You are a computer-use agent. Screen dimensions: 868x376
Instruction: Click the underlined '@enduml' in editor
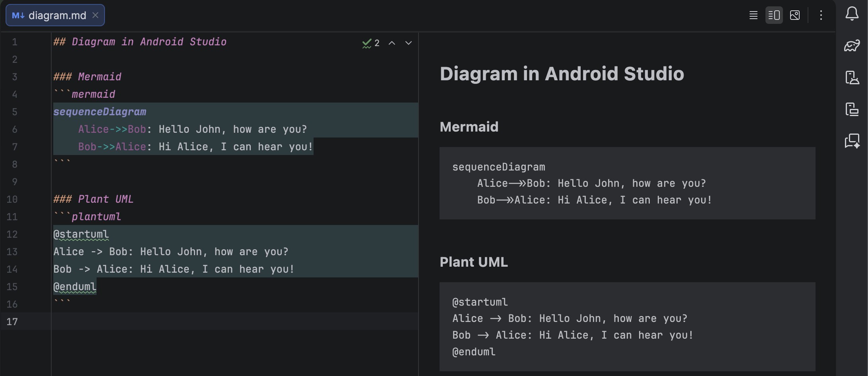tap(75, 287)
